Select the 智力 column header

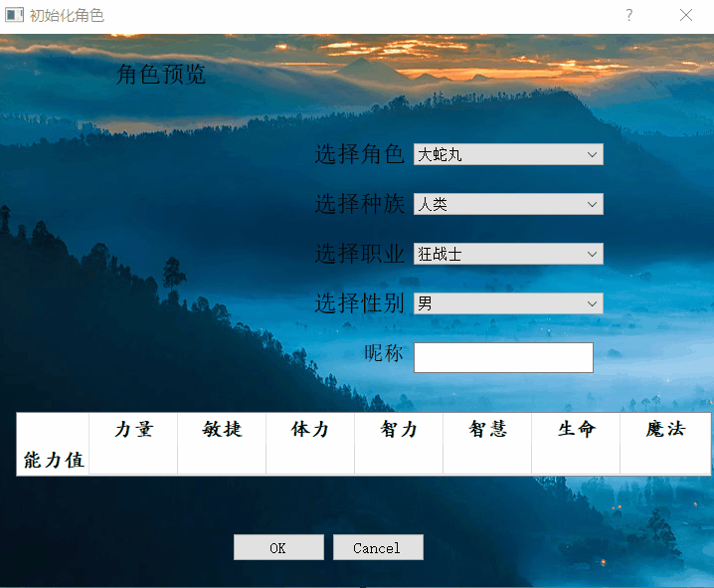tap(399, 429)
